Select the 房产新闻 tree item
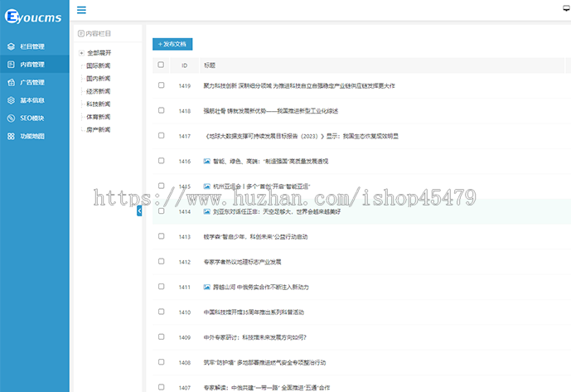Image resolution: width=571 pixels, height=392 pixels. [99, 129]
